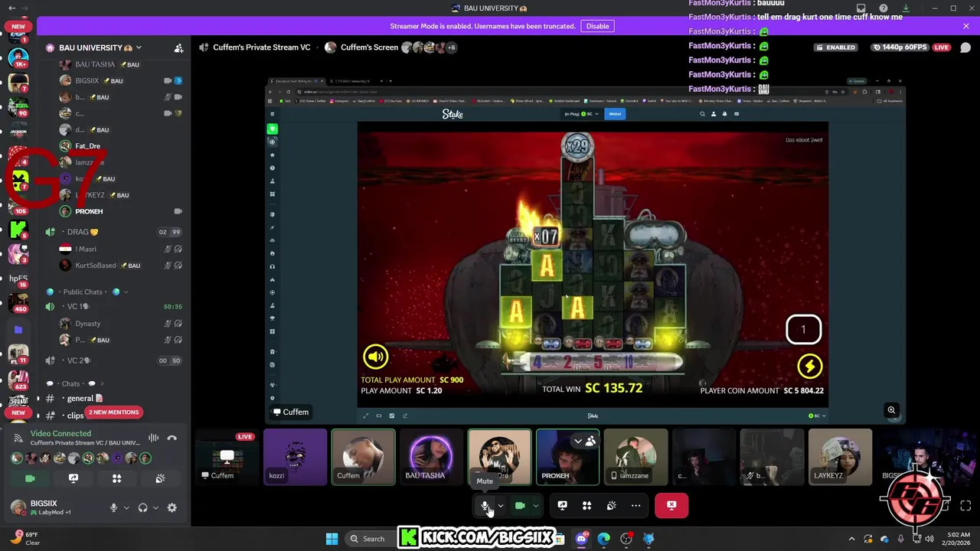Open input device arrow next to user mic
The width and height of the screenshot is (980, 551).
(x=126, y=507)
